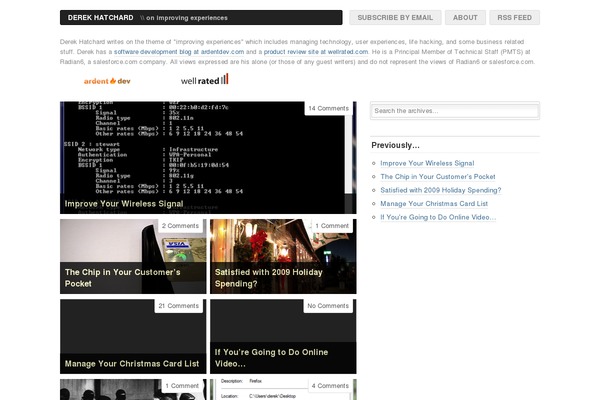Open If You're Going to Do Online Video sidebar link
Screen dimensions: 600x400
pos(438,217)
